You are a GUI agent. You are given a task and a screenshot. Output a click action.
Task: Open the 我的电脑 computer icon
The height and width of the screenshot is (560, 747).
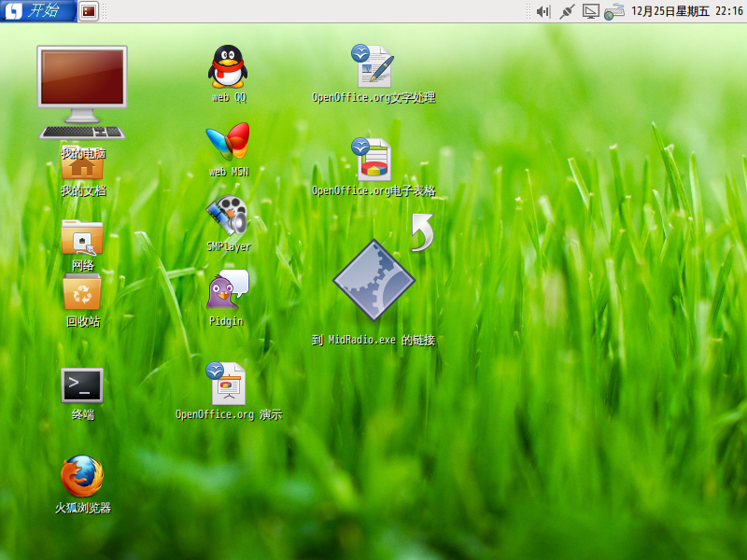(82, 92)
